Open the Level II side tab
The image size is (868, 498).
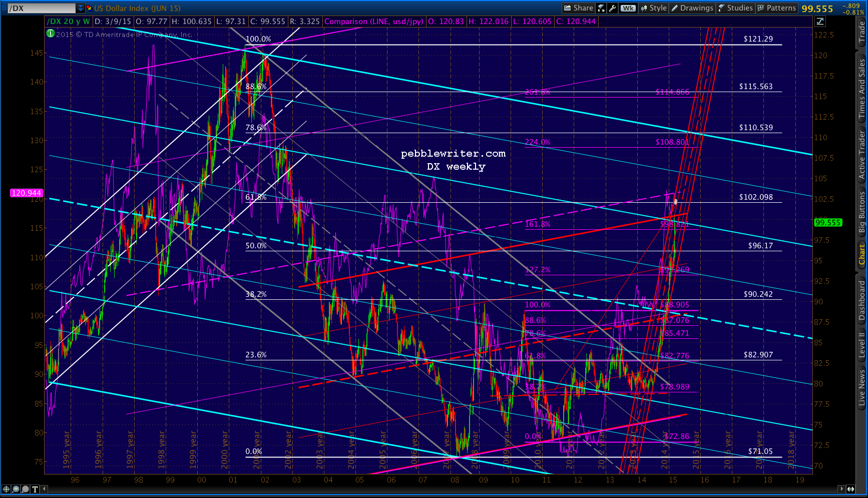click(x=861, y=345)
